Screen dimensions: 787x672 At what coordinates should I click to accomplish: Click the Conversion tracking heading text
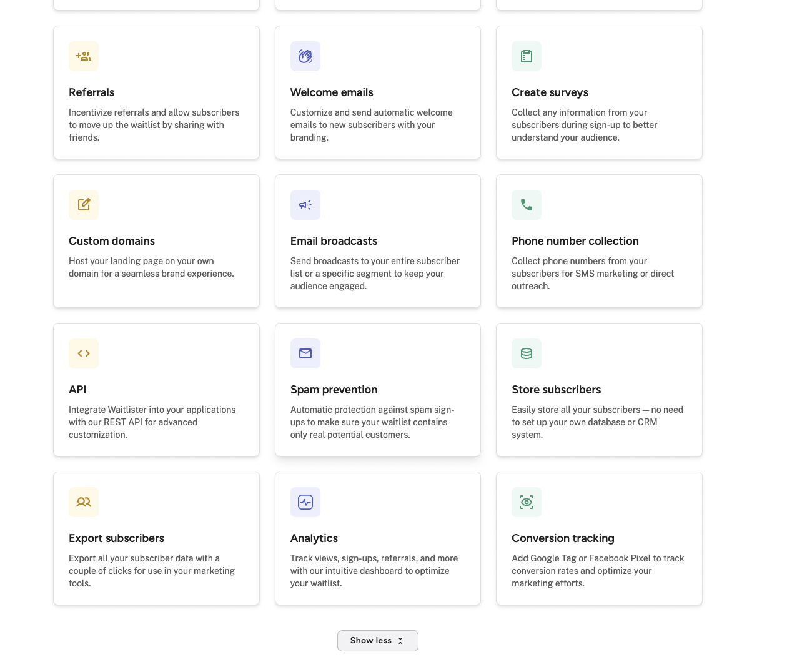[563, 538]
